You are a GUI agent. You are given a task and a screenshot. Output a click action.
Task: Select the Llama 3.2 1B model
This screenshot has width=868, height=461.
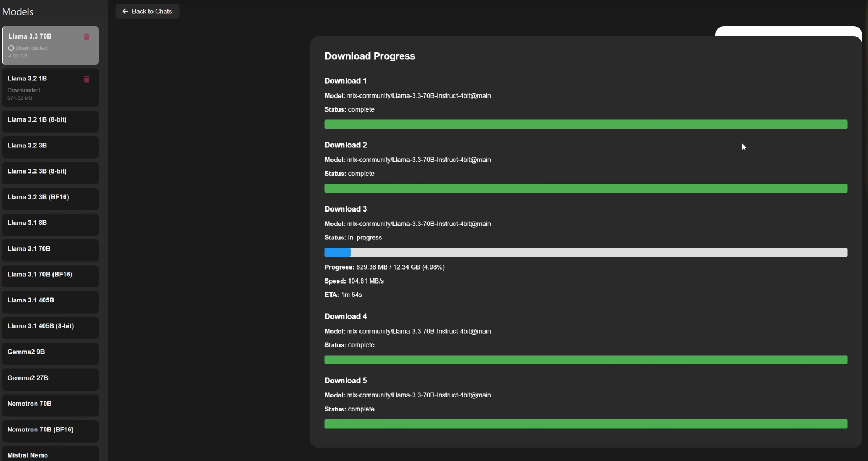pyautogui.click(x=50, y=88)
